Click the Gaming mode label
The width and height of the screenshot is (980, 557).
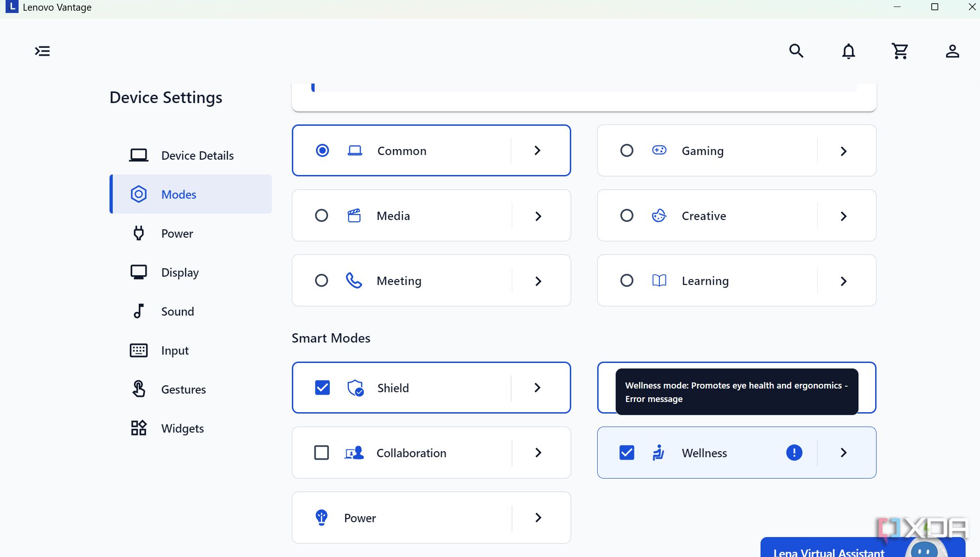(x=703, y=151)
